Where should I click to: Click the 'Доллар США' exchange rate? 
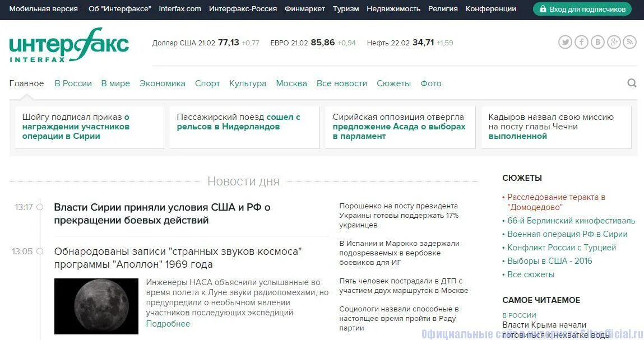(x=206, y=43)
